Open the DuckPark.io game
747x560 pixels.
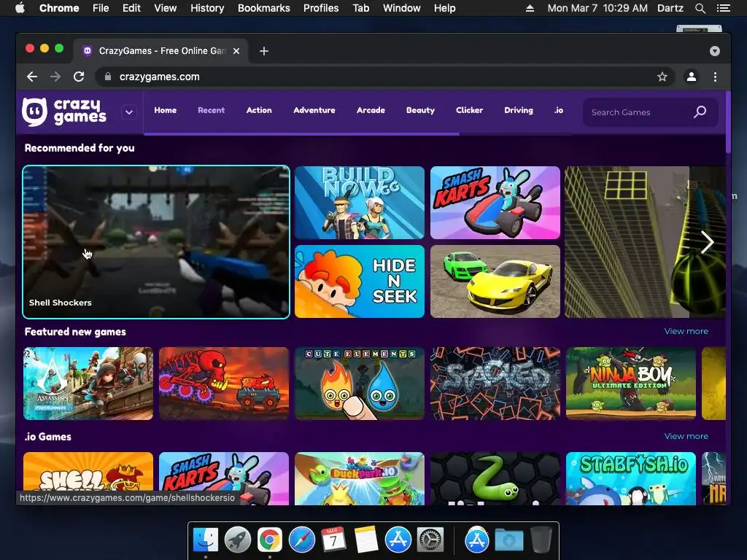tap(359, 478)
